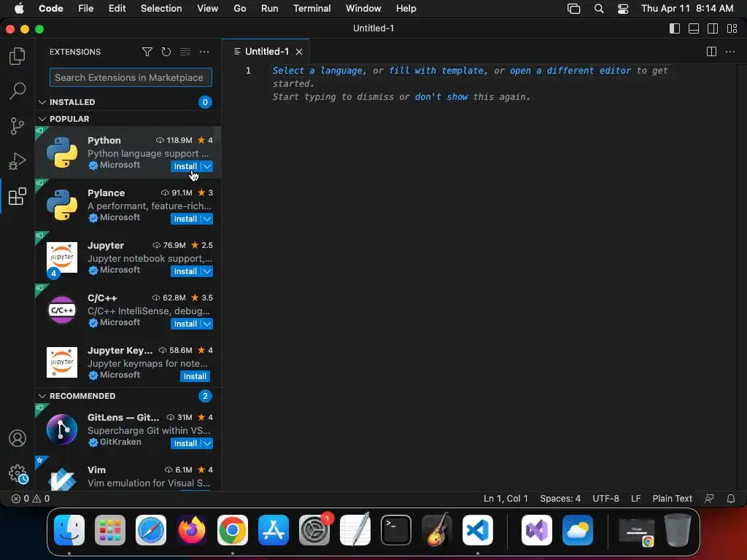Collapse the INSTALLED section
The height and width of the screenshot is (560, 747).
click(42, 102)
